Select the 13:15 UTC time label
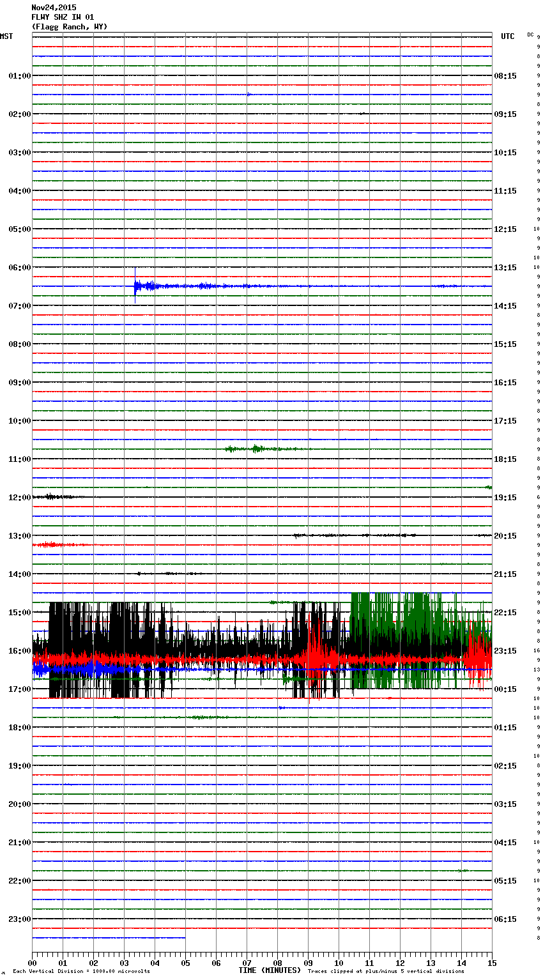The height and width of the screenshot is (980, 543). tap(505, 268)
